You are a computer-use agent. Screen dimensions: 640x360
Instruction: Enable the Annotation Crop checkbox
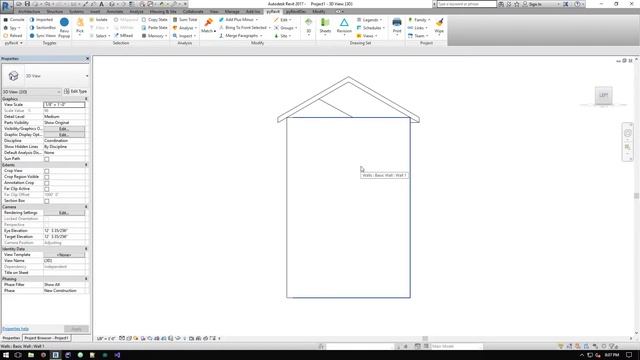pyautogui.click(x=47, y=183)
